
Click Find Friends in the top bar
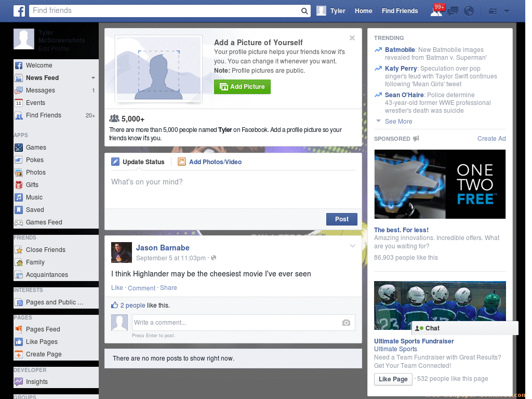pyautogui.click(x=400, y=11)
